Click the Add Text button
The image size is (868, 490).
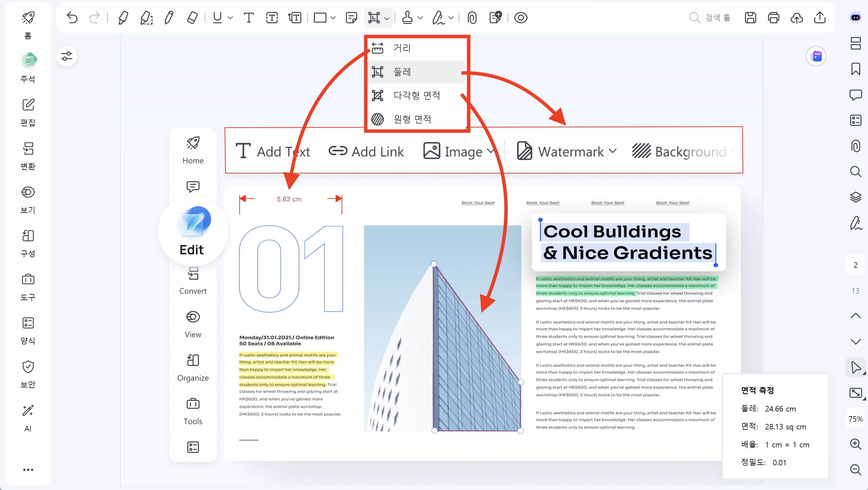pyautogui.click(x=274, y=151)
